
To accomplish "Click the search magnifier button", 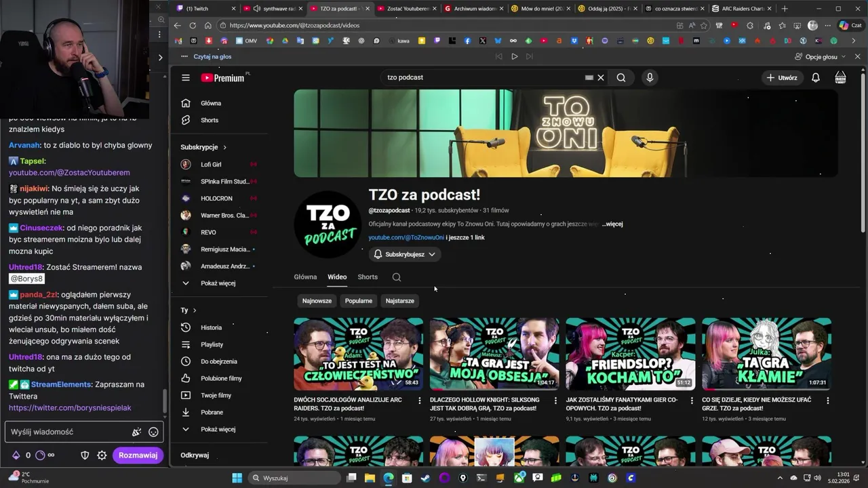I will tap(621, 77).
